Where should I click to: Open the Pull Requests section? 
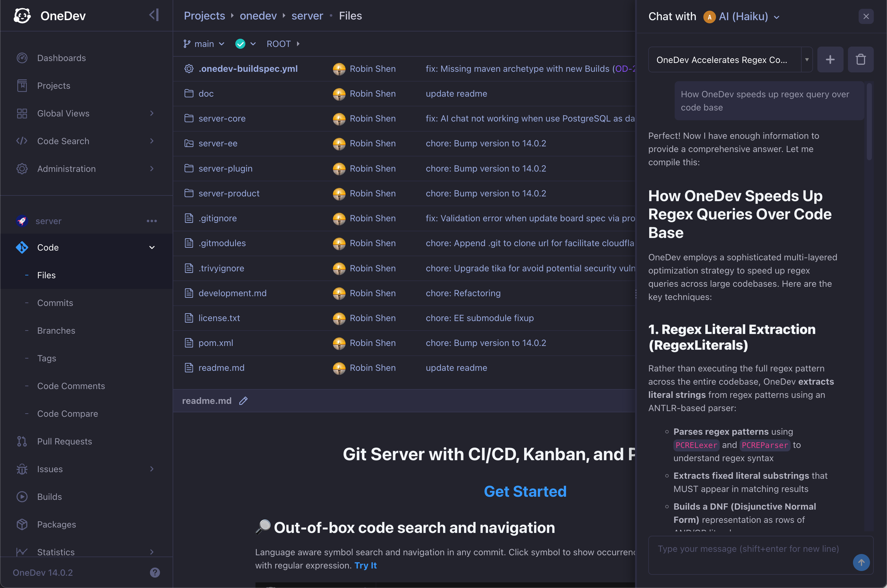click(x=64, y=441)
